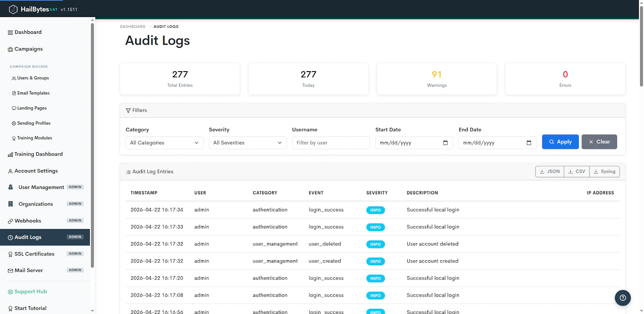Click the Email Templates document icon
The height and width of the screenshot is (314, 644).
(x=14, y=93)
